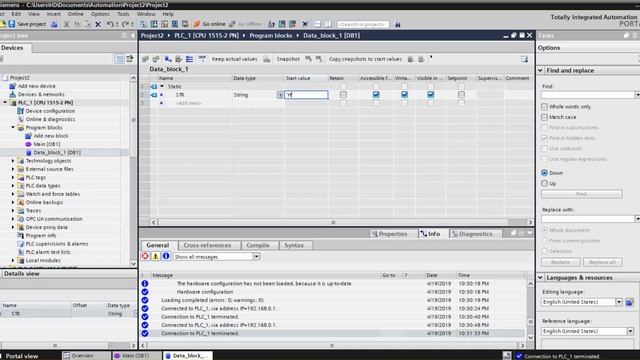Open the Editing language dropdown
640x360 pixels.
[x=619, y=302]
